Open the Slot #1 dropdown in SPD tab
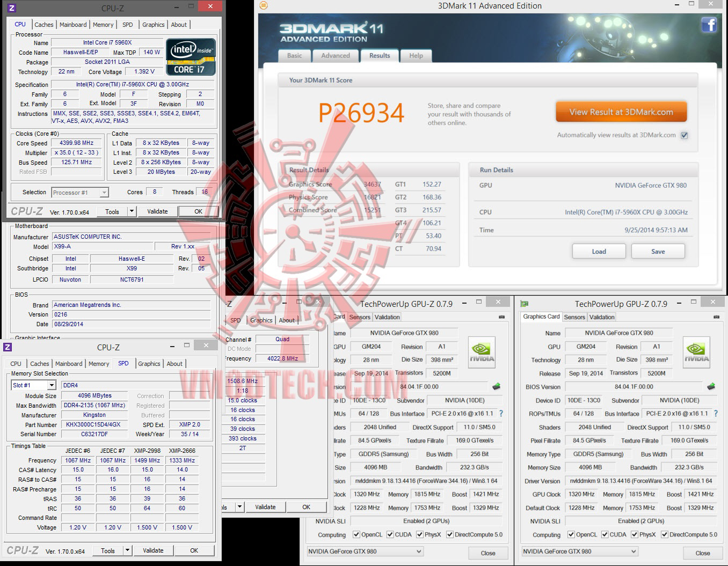The image size is (728, 566). coord(52,384)
